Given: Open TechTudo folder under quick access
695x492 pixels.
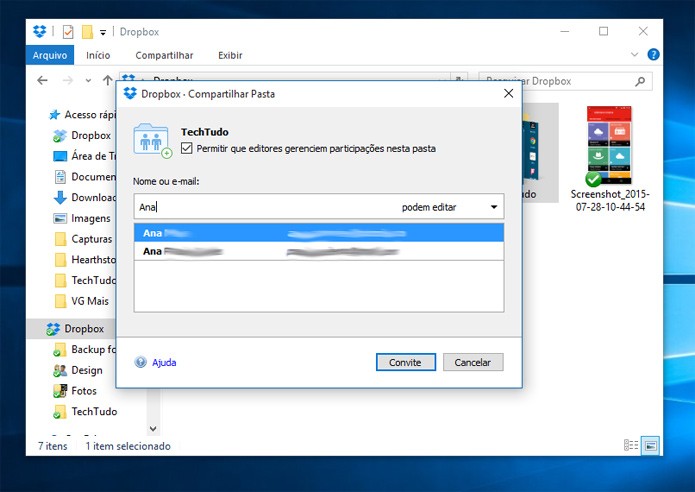Looking at the screenshot, I should (84, 280).
